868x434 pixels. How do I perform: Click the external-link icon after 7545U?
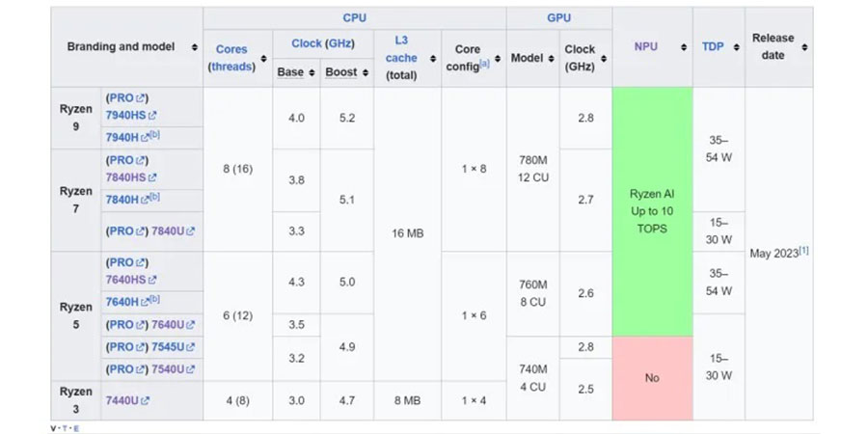pyautogui.click(x=190, y=347)
